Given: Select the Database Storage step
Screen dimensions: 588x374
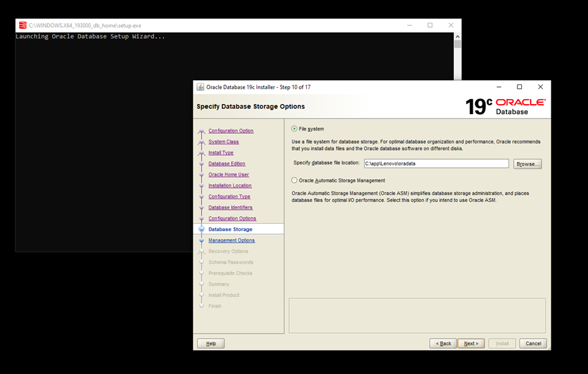Looking at the screenshot, I should click(x=230, y=229).
